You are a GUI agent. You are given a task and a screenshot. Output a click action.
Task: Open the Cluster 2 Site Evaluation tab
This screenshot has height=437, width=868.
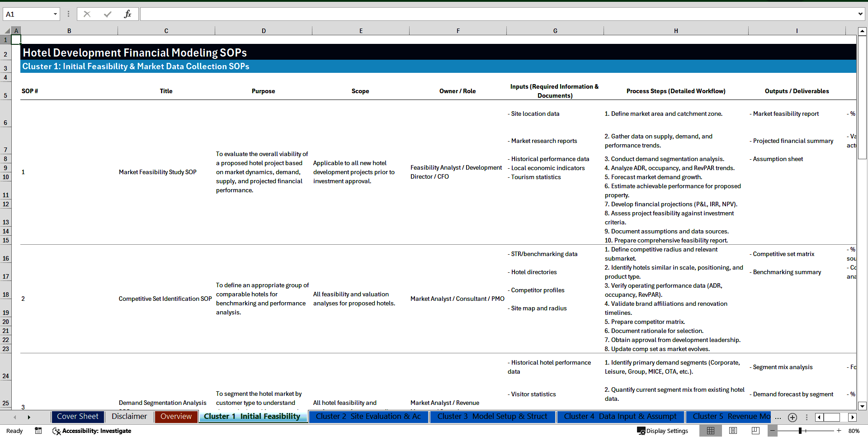368,416
